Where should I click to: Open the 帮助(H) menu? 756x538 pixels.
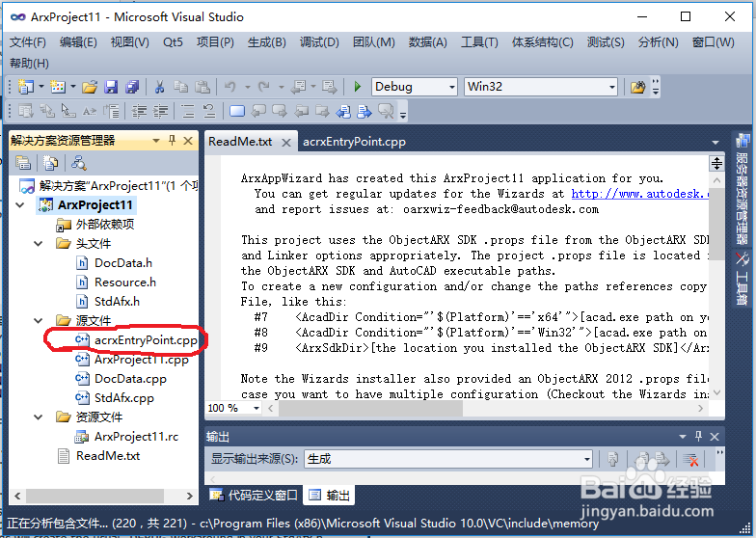[x=29, y=64]
